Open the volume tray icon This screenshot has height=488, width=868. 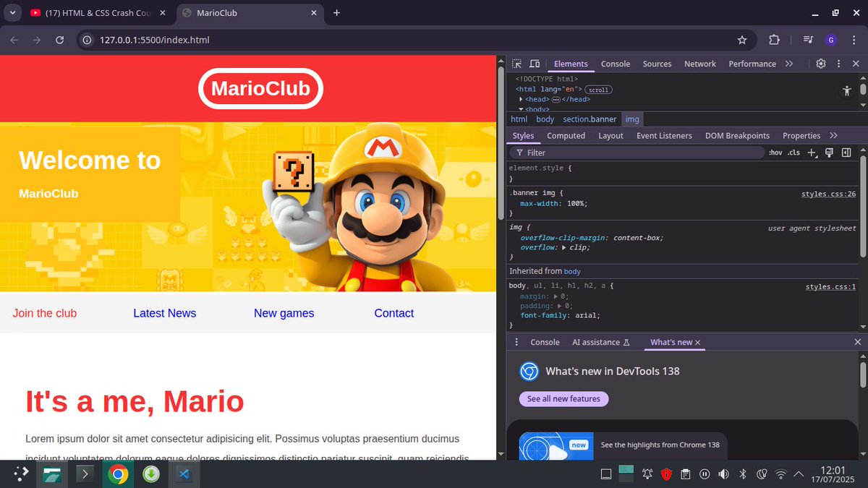point(723,474)
